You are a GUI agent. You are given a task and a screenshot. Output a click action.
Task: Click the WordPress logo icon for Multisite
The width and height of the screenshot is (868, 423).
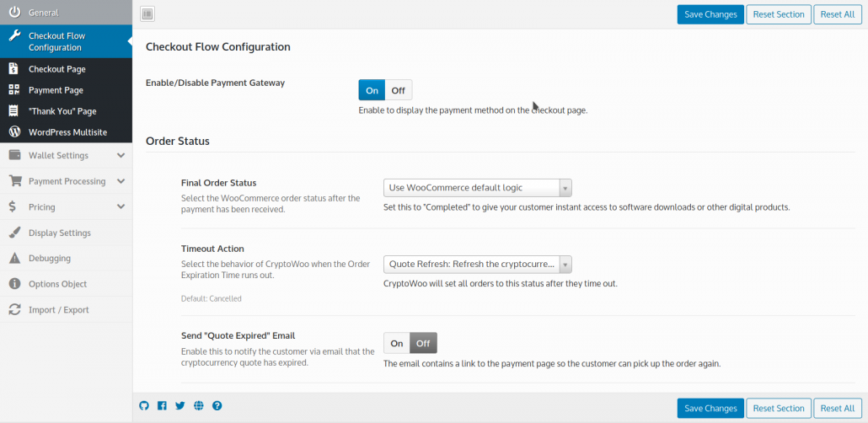pos(15,132)
